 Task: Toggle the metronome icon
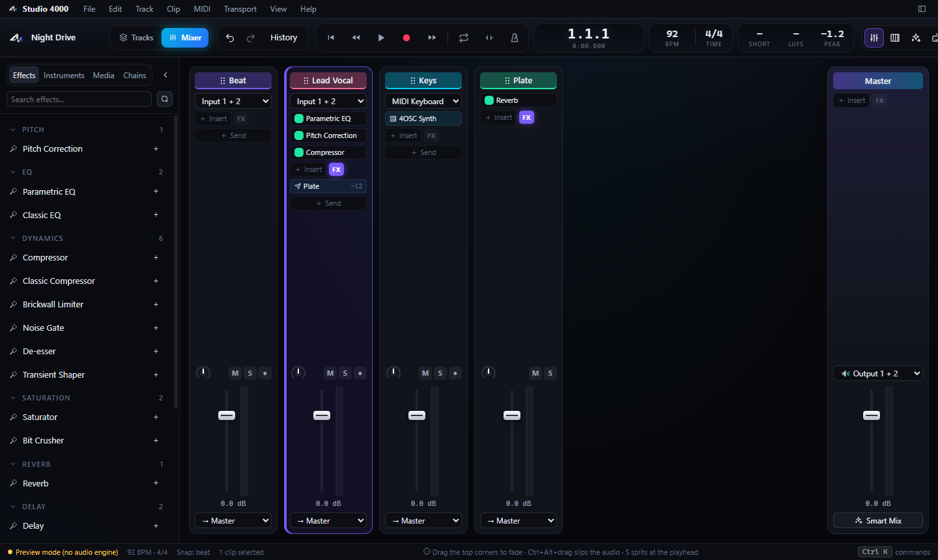(515, 38)
